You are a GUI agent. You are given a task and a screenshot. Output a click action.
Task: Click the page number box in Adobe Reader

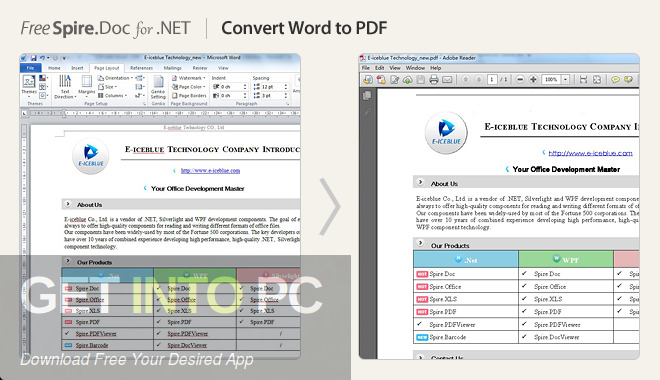coord(492,79)
